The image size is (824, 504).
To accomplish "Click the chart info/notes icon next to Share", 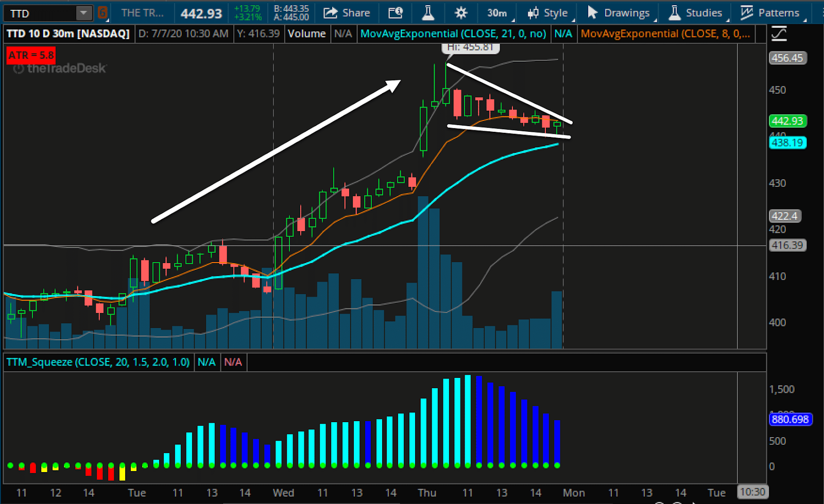I will (x=396, y=13).
